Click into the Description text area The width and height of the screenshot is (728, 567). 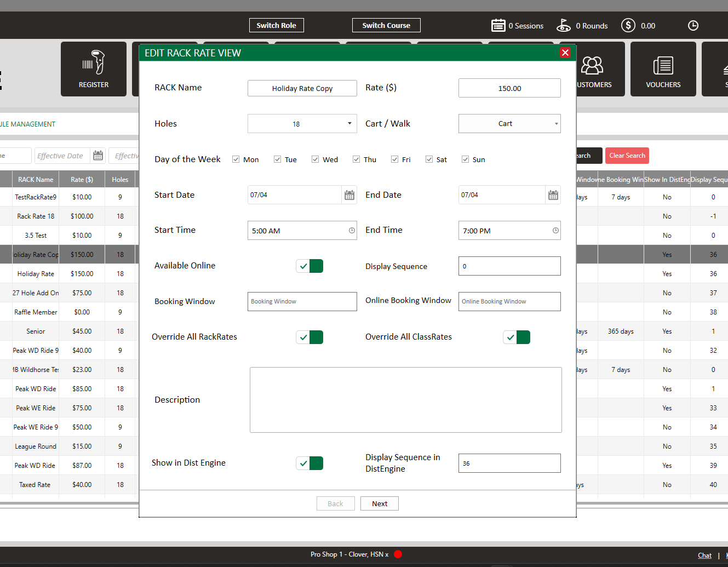405,400
